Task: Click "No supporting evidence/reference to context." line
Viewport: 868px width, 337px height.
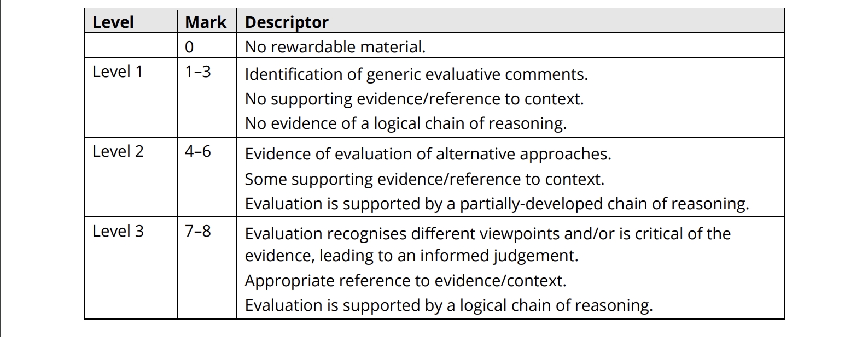Action: [414, 99]
